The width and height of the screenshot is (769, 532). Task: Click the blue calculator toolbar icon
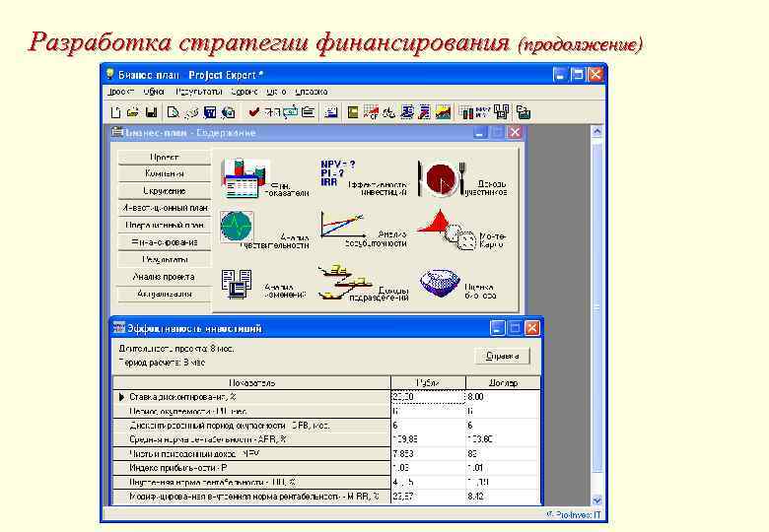210,112
